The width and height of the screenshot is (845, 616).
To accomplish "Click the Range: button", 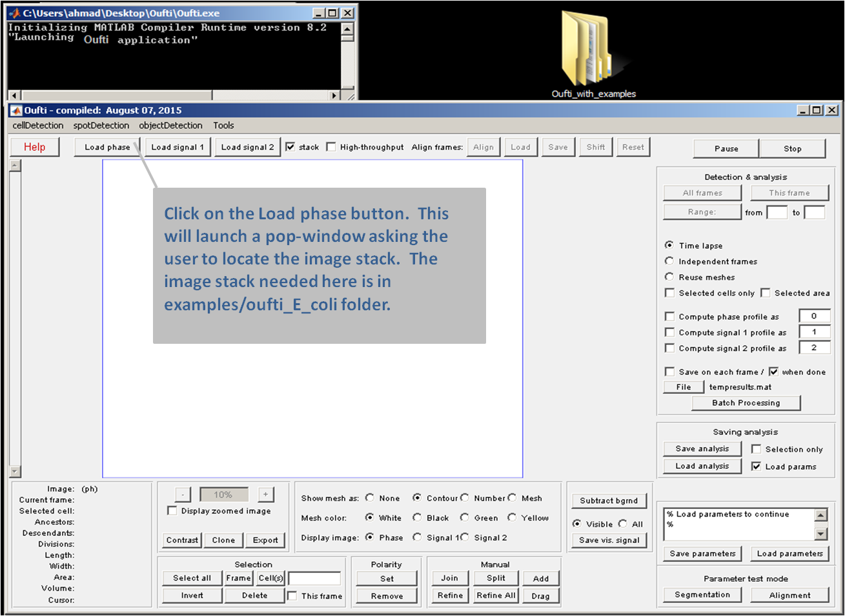I will tap(702, 212).
